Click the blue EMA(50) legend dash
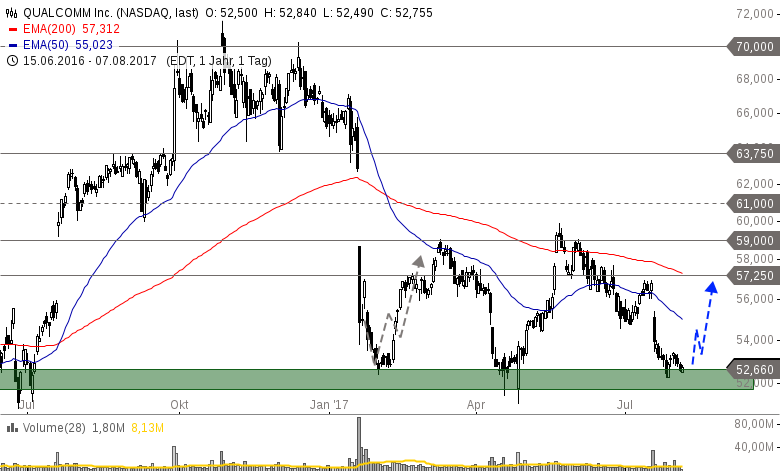780x471 pixels. pos(12,45)
